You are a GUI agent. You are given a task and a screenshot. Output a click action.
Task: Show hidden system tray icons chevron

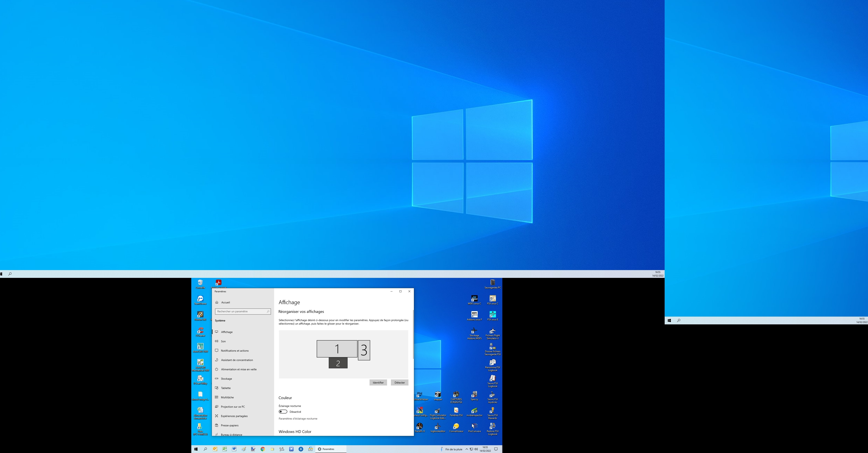pos(467,449)
